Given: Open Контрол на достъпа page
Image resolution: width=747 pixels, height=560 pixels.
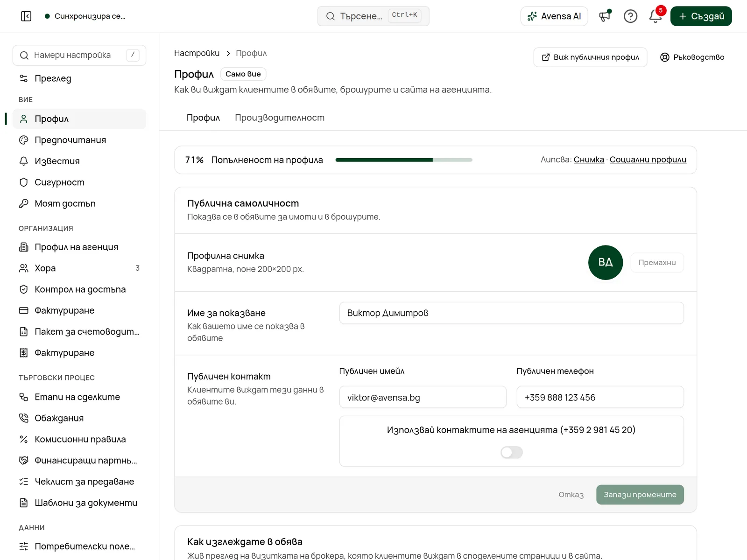Looking at the screenshot, I should [x=79, y=289].
